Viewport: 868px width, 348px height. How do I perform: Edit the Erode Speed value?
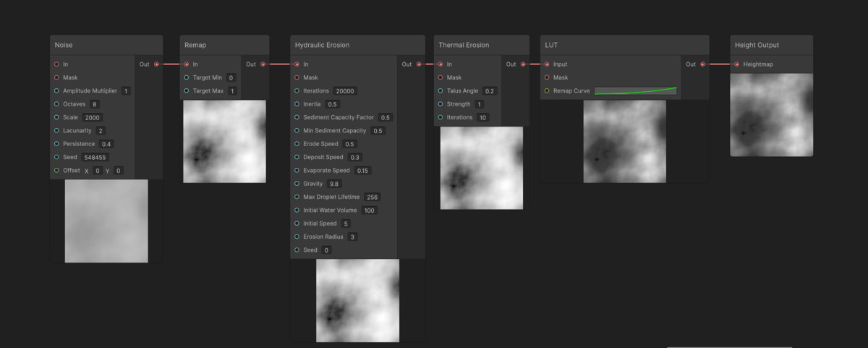pyautogui.click(x=350, y=144)
